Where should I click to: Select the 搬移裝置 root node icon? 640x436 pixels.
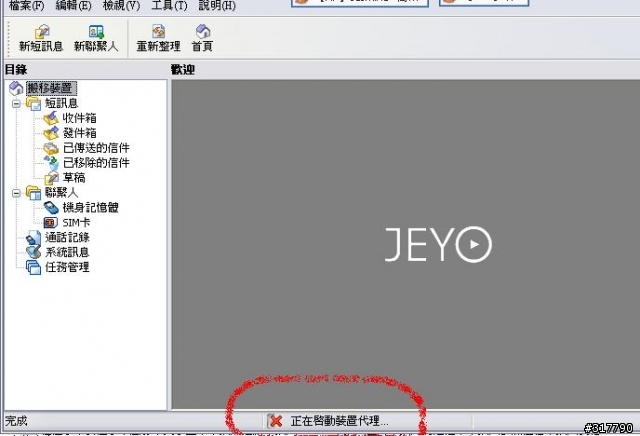[x=16, y=88]
